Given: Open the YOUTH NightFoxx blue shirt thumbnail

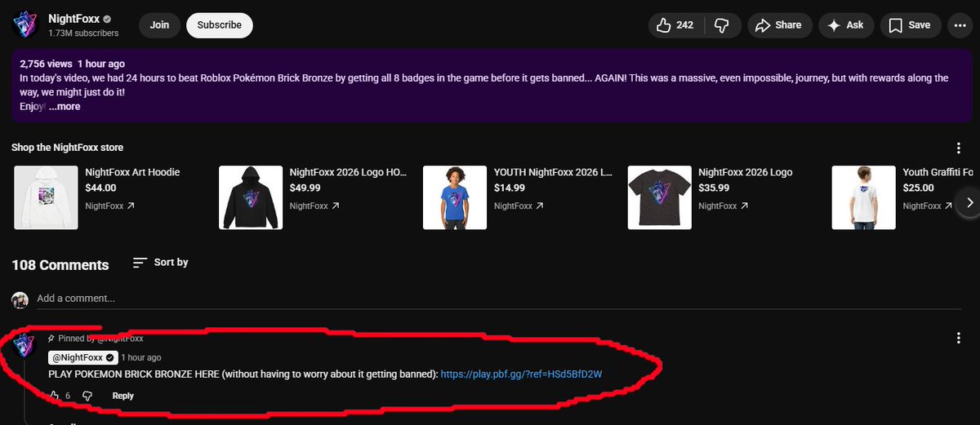Looking at the screenshot, I should (x=455, y=197).
